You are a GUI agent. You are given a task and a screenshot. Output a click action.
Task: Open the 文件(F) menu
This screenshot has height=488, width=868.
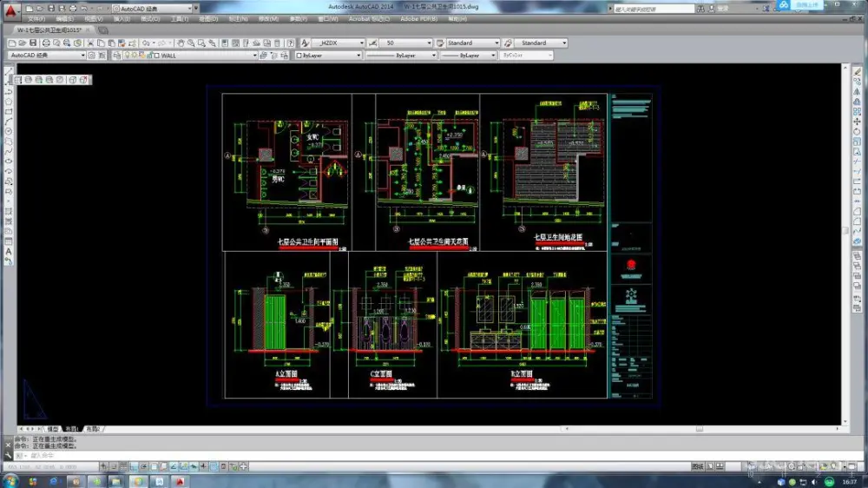click(36, 18)
